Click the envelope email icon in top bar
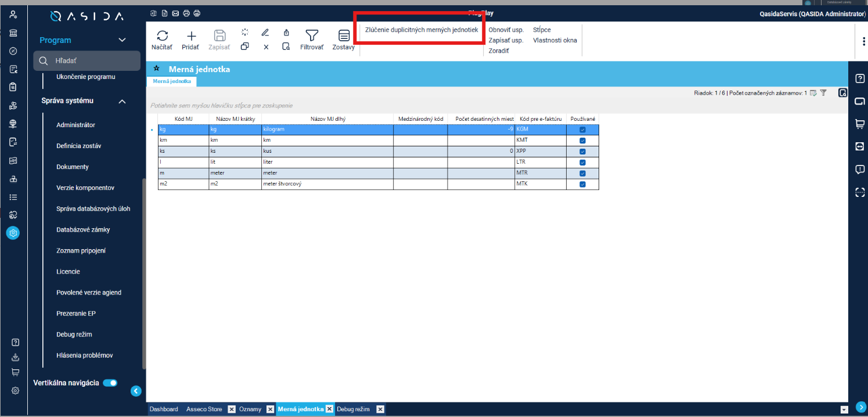The width and height of the screenshot is (868, 417). [x=175, y=13]
